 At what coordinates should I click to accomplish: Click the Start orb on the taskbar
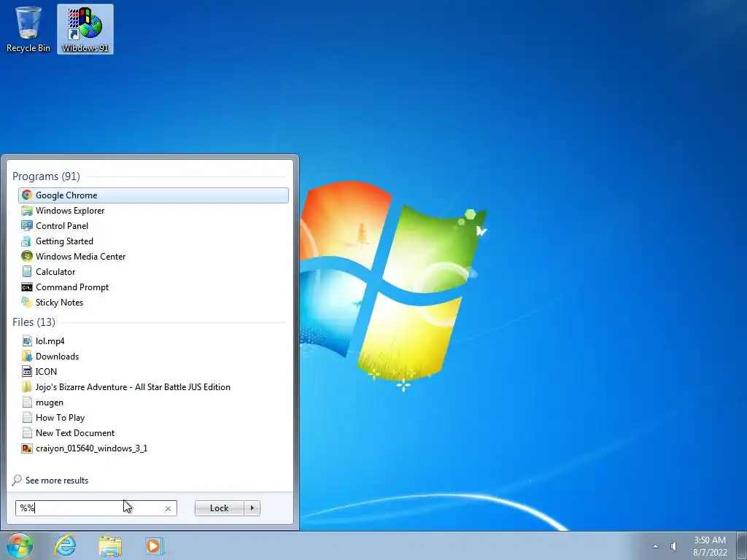20,545
